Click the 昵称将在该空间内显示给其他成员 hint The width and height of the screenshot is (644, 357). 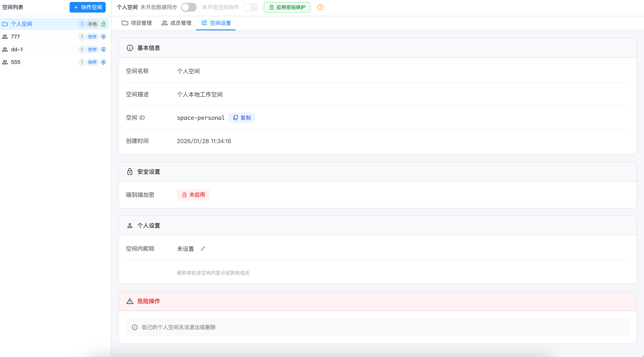(213, 273)
